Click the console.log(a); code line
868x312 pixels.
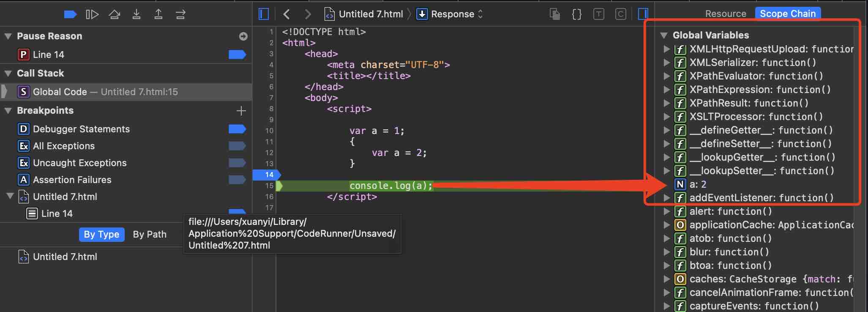[x=391, y=186]
